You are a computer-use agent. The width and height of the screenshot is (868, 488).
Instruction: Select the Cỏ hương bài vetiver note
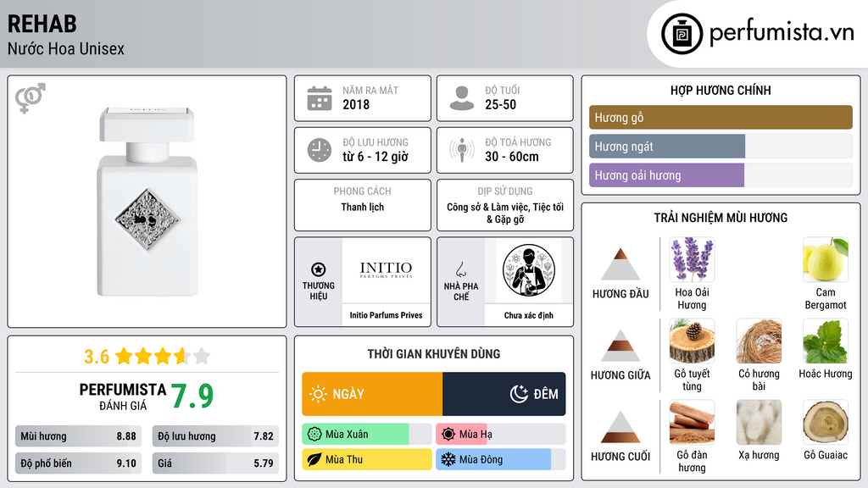tap(759, 341)
